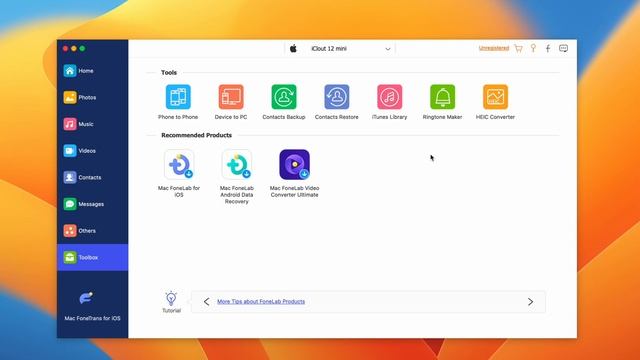The width and height of the screenshot is (640, 360).
Task: Maximize window with the green button
Action: coord(82,49)
